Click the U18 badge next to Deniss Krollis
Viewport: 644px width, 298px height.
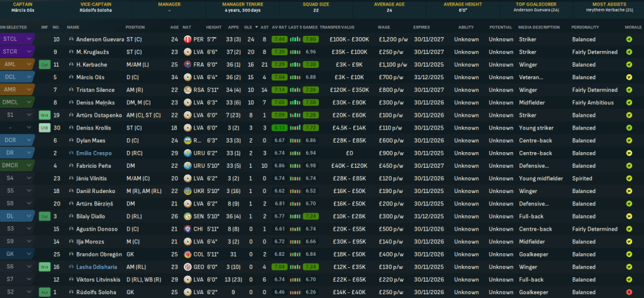click(44, 128)
